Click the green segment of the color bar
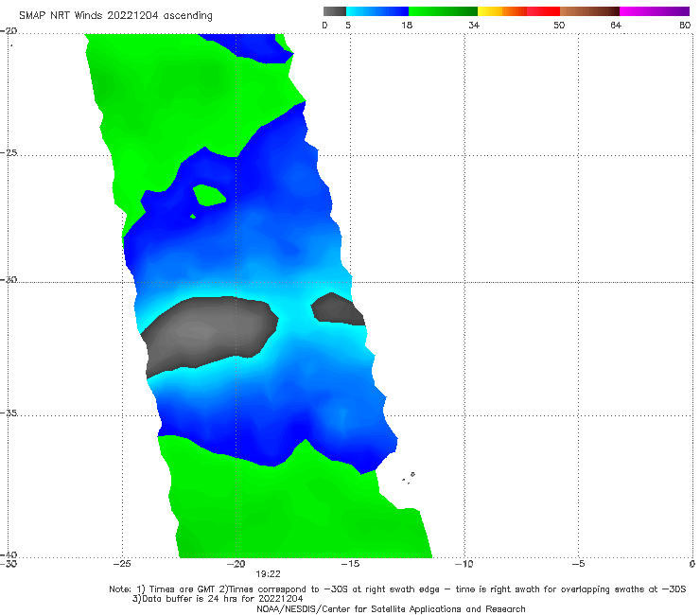This screenshot has height=615, width=700. pos(443,11)
